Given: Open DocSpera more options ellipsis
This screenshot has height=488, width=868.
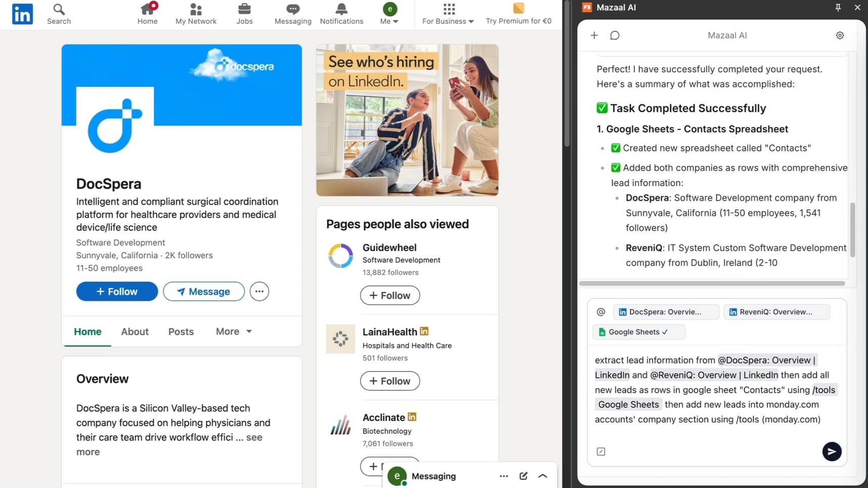Looking at the screenshot, I should click(259, 291).
